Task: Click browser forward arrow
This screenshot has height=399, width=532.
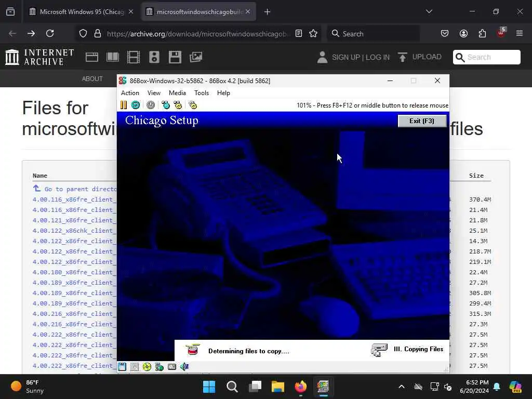Action: [x=31, y=33]
